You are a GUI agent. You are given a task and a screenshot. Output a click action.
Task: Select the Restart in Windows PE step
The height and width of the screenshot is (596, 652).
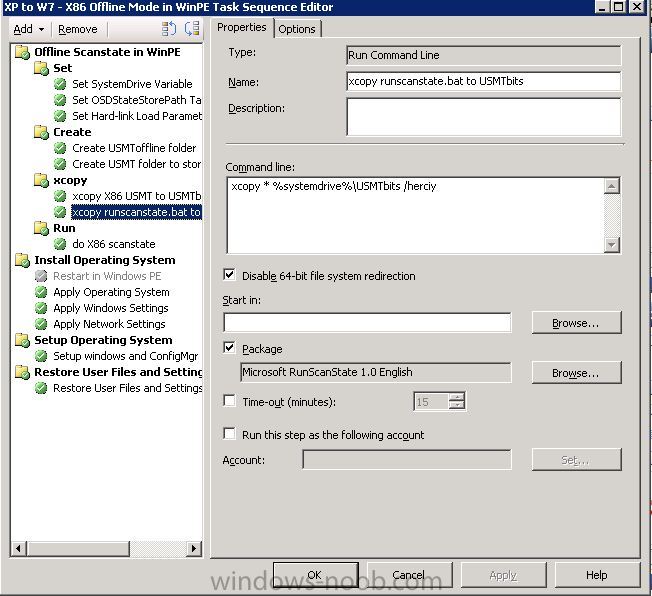coord(107,276)
